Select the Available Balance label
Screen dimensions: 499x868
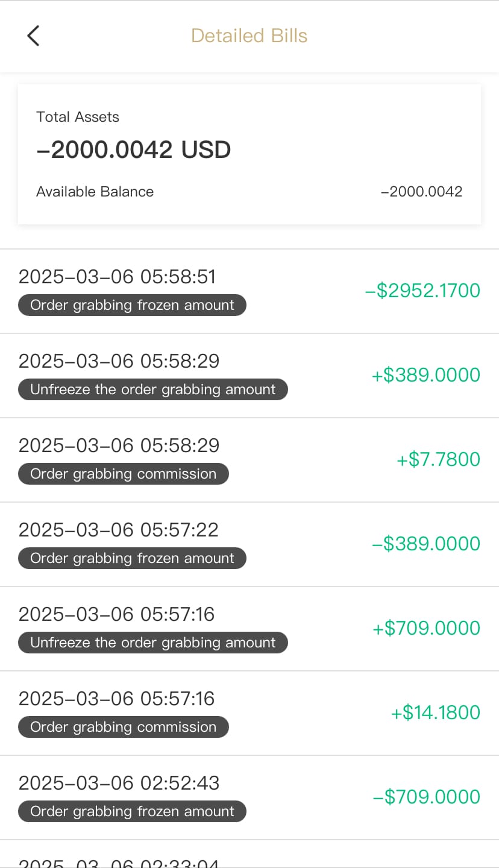pyautogui.click(x=95, y=192)
